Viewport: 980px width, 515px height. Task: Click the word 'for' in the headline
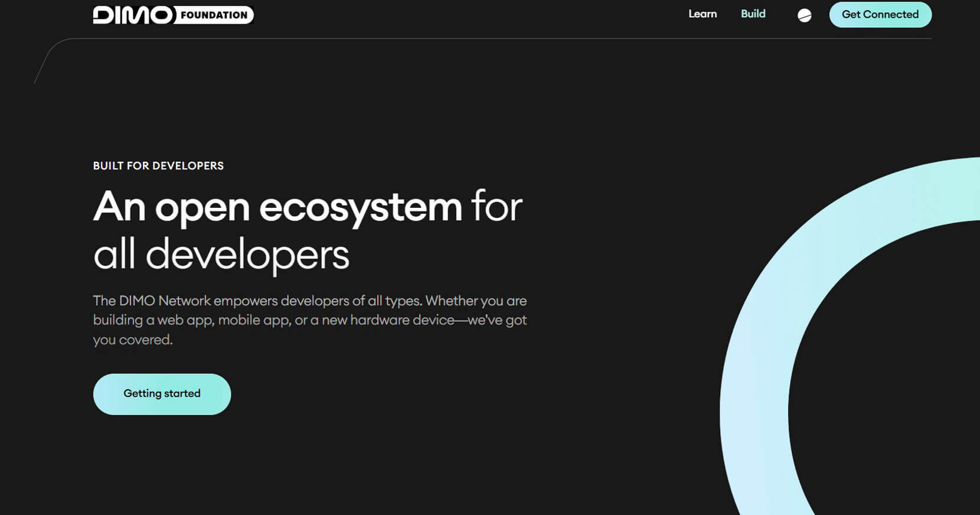point(496,207)
